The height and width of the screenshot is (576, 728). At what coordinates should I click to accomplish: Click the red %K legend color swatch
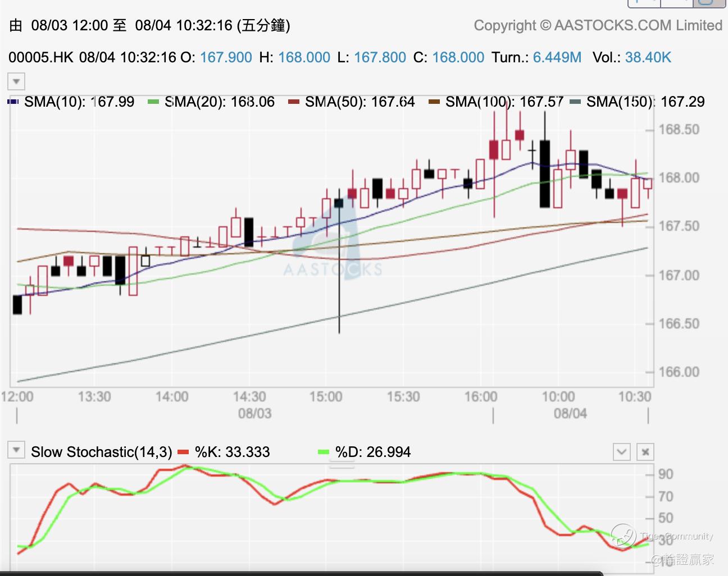point(183,452)
